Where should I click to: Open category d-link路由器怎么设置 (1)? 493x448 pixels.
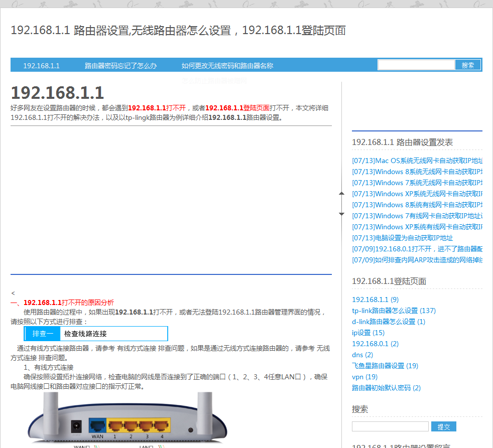(x=389, y=322)
